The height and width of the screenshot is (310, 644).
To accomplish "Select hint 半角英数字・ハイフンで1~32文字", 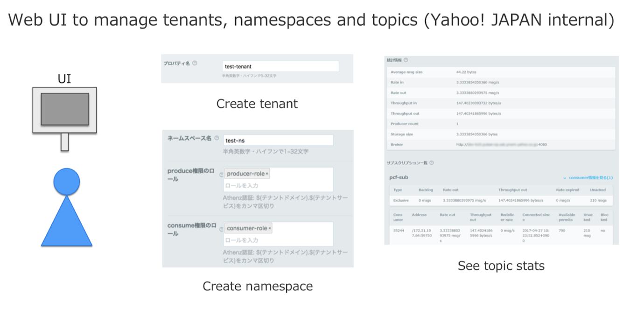I will click(x=266, y=151).
